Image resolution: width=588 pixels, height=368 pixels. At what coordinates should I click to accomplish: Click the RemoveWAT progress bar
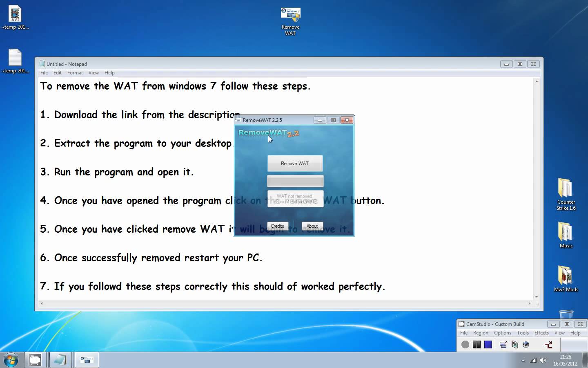click(295, 181)
